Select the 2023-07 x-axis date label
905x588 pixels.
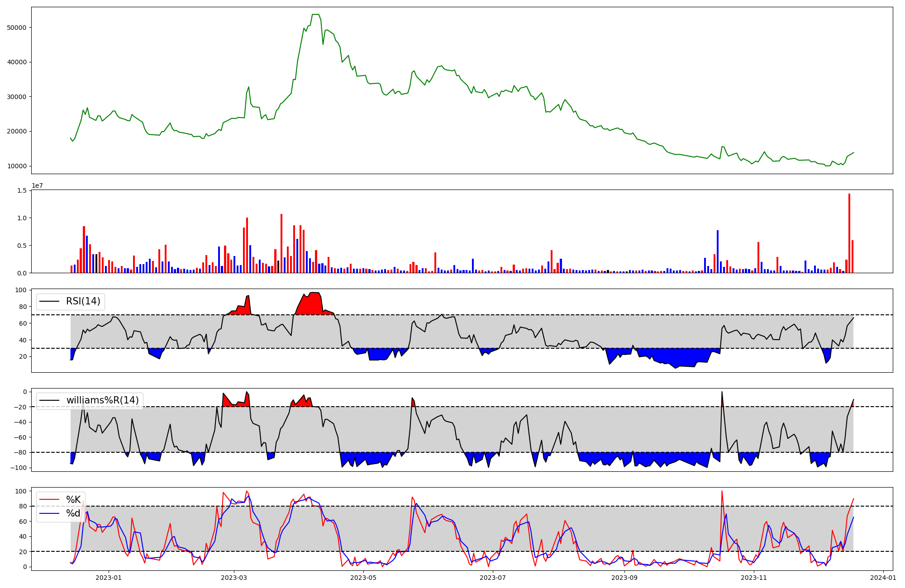[493, 578]
